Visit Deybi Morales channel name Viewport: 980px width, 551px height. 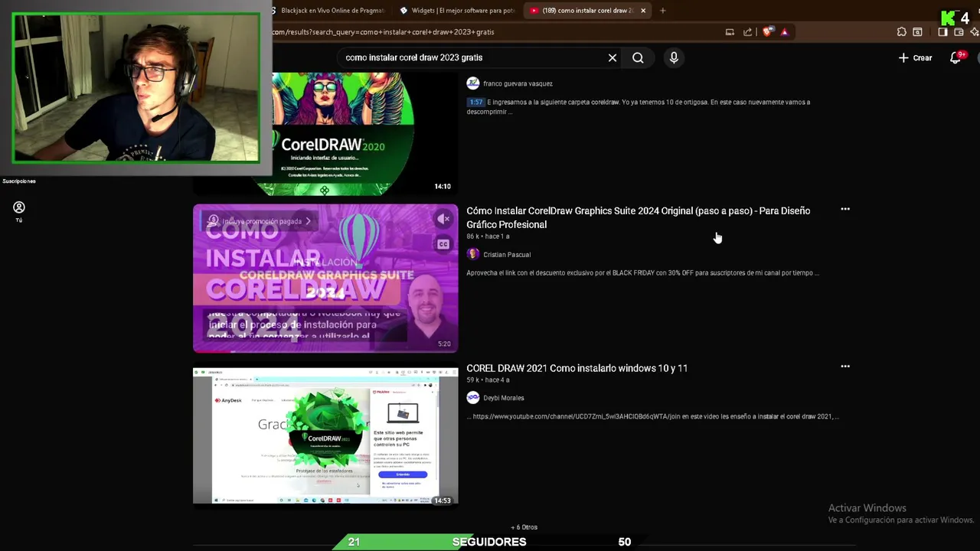504,398
